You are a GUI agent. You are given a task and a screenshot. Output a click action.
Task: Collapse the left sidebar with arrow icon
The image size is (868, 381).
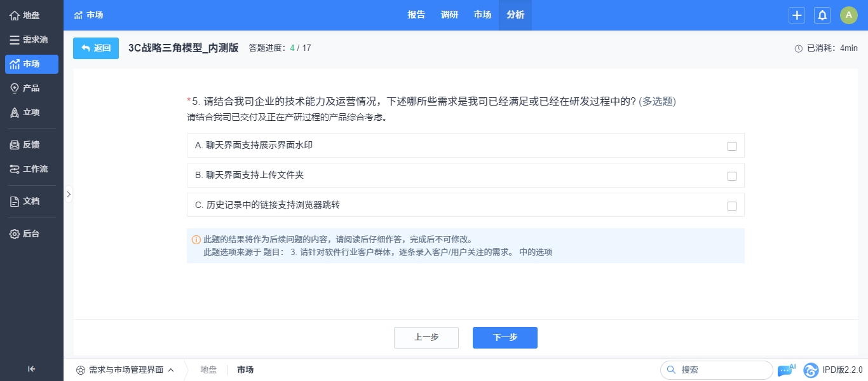(32, 369)
